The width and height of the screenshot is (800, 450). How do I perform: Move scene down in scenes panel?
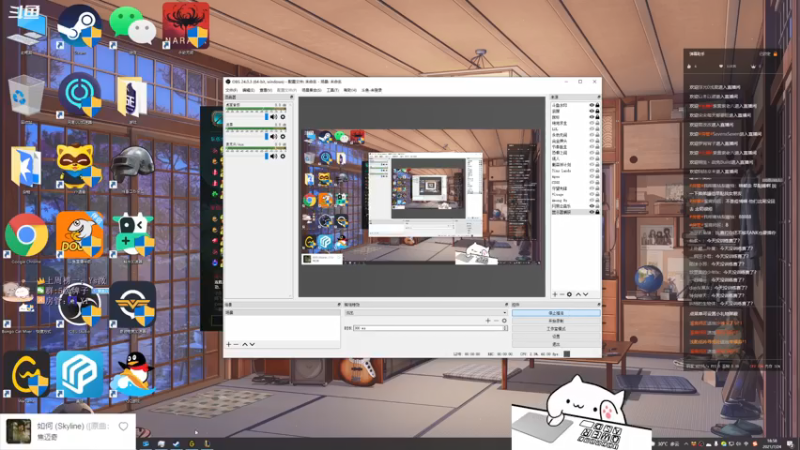(252, 344)
